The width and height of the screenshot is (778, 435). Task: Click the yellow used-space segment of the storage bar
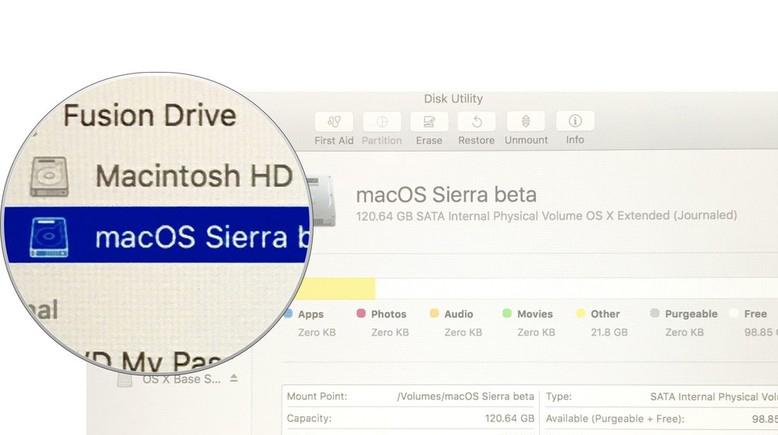337,289
